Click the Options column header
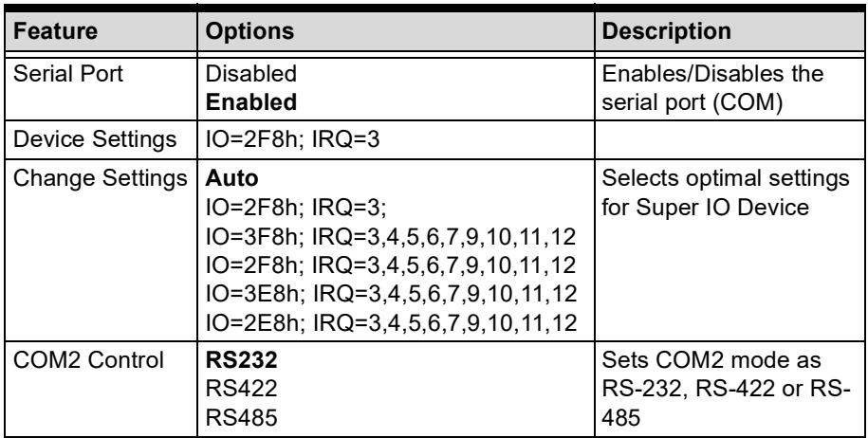868x438 pixels. pyautogui.click(x=249, y=31)
